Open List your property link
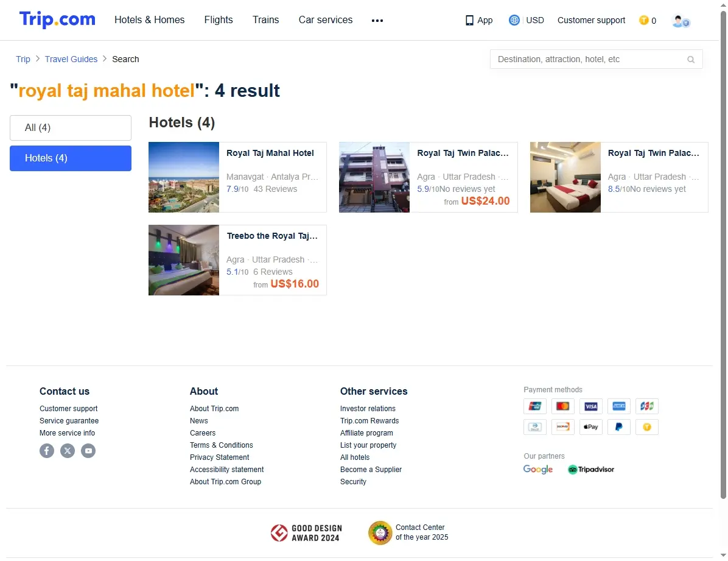 point(369,445)
